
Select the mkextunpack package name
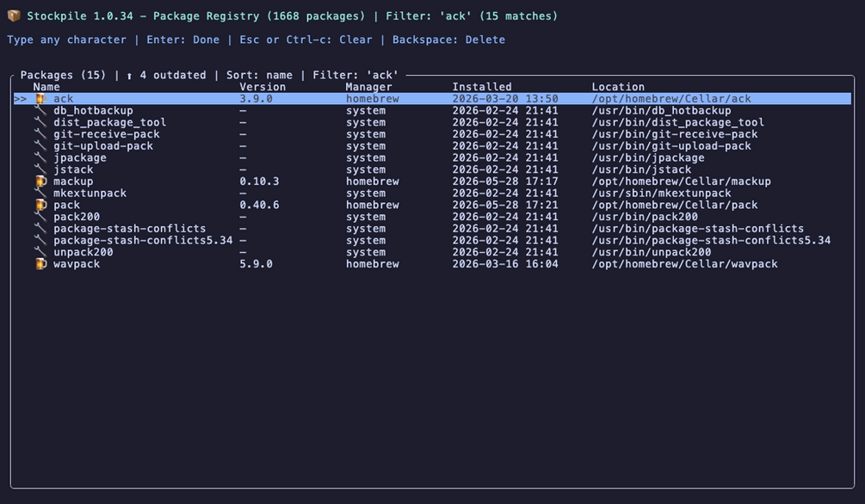click(x=90, y=193)
